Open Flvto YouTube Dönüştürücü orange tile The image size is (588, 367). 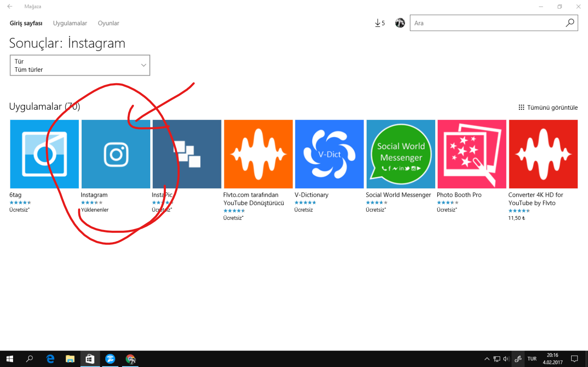(x=258, y=154)
